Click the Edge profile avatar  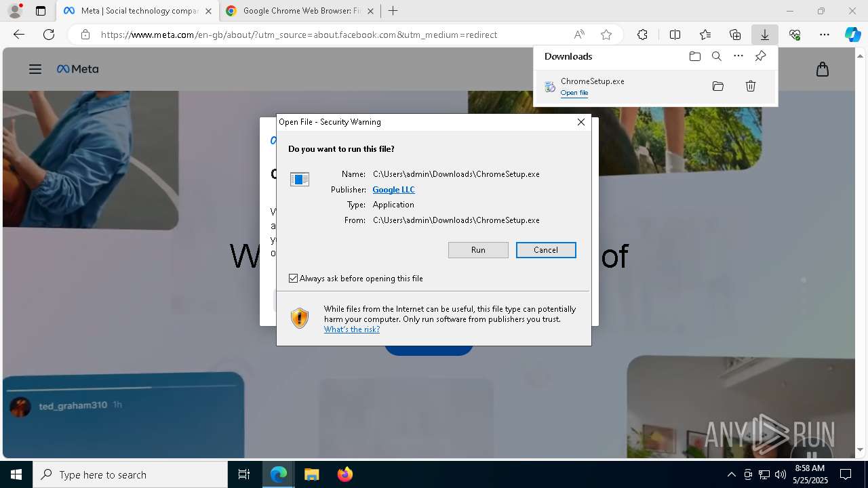[x=15, y=11]
